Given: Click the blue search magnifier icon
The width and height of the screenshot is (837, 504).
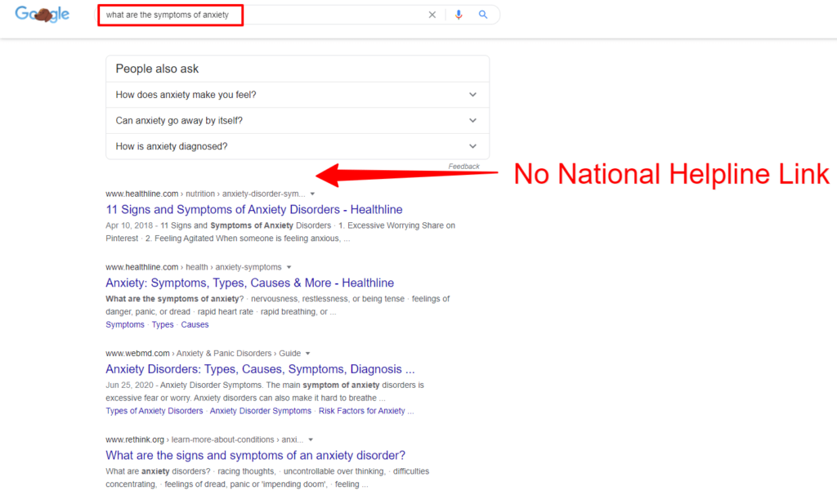Looking at the screenshot, I should [484, 14].
